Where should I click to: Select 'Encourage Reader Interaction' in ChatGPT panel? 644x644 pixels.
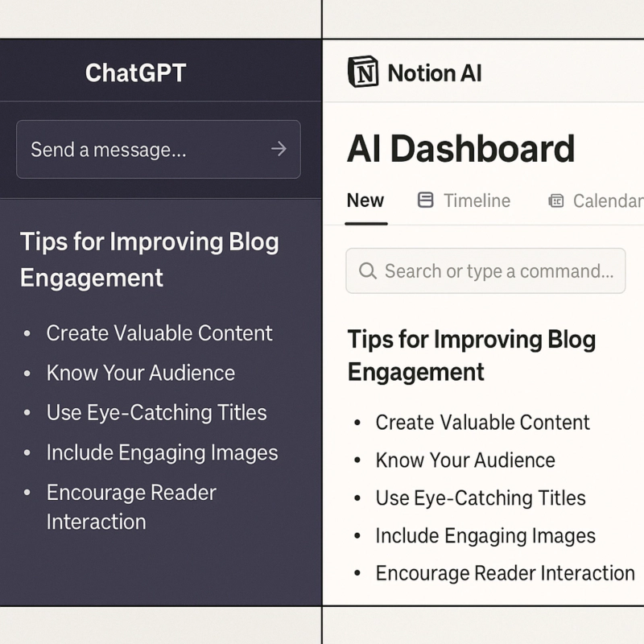tap(131, 507)
